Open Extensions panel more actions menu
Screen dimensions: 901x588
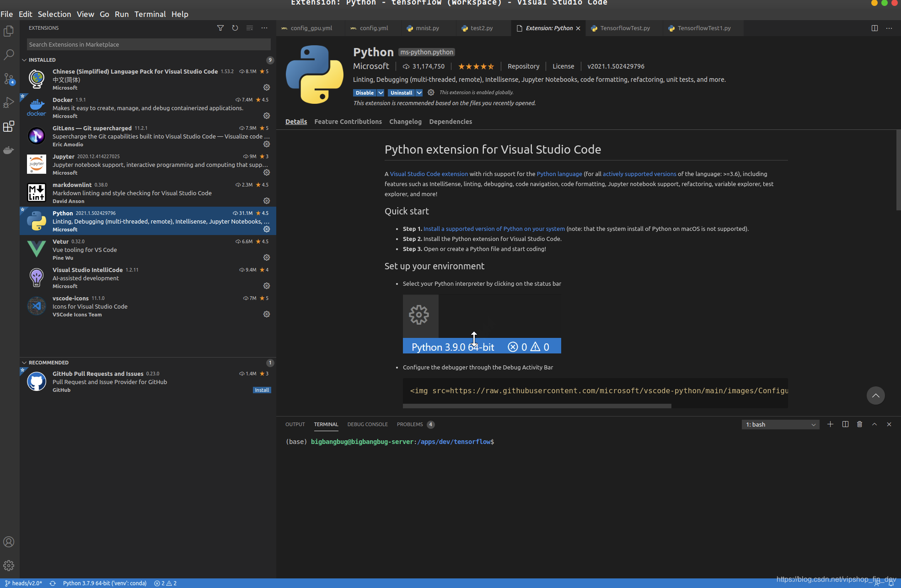[264, 28]
